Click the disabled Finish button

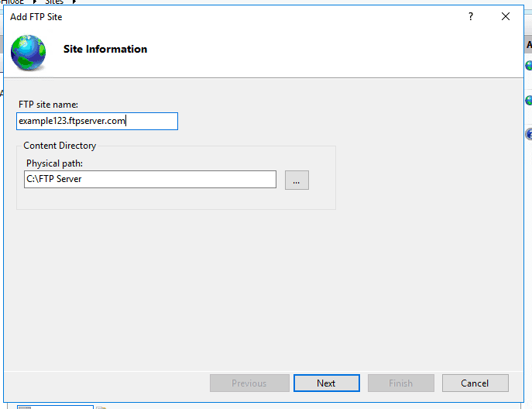tap(400, 383)
